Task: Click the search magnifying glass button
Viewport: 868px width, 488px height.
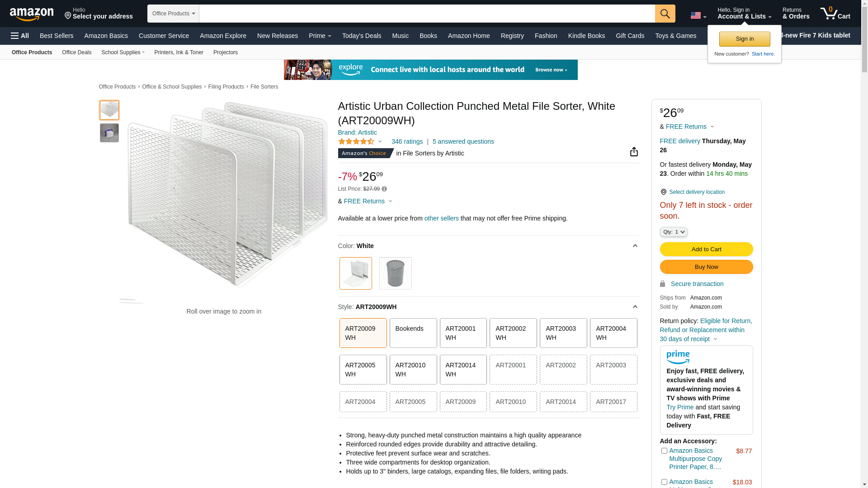Action: (665, 14)
